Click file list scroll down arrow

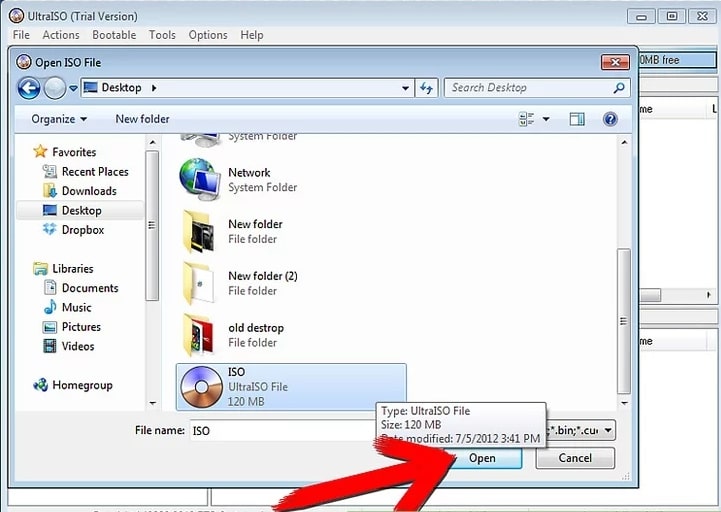click(x=624, y=403)
